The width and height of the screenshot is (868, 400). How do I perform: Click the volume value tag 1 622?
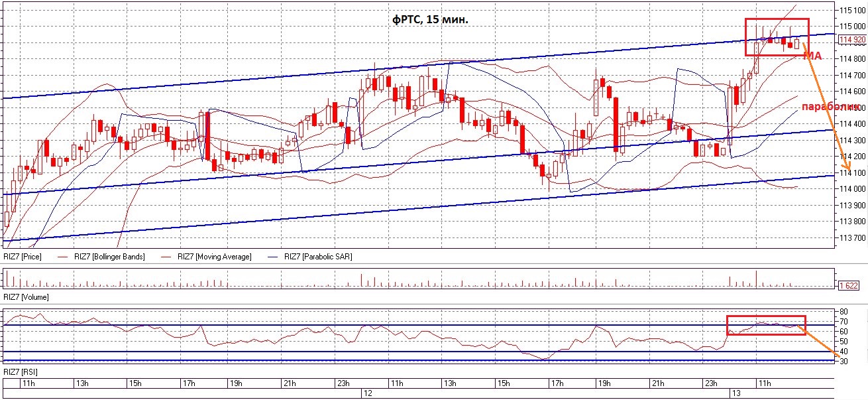tap(849, 285)
